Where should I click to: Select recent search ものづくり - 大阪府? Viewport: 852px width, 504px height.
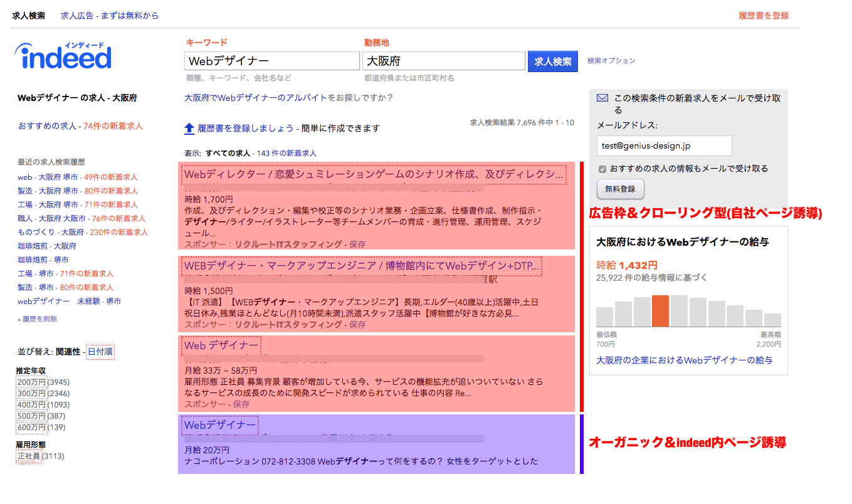[x=51, y=233]
